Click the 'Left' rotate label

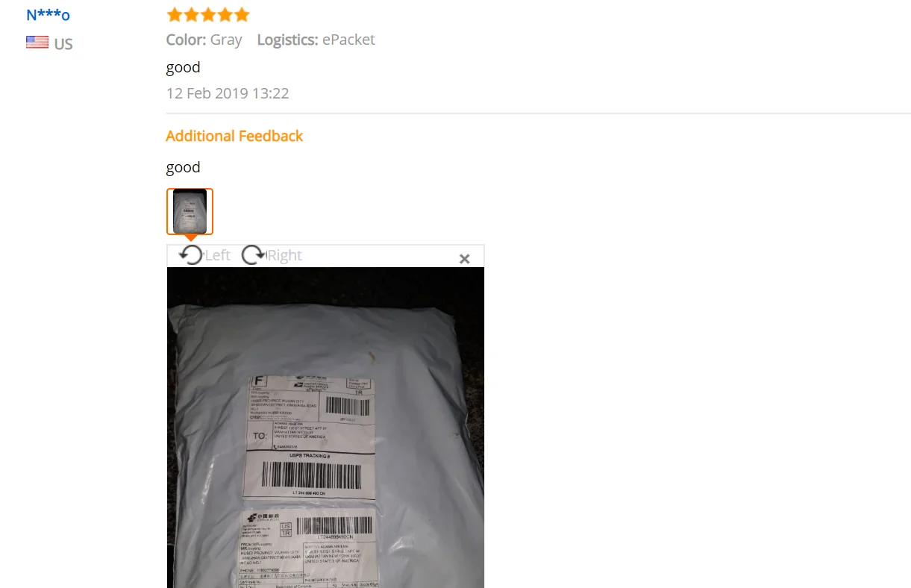pyautogui.click(x=217, y=255)
